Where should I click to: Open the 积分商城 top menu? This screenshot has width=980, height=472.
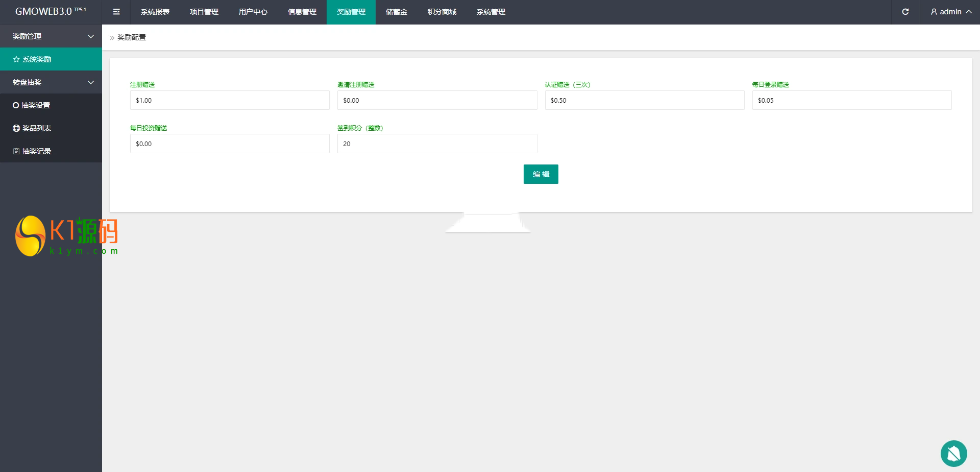click(x=442, y=12)
